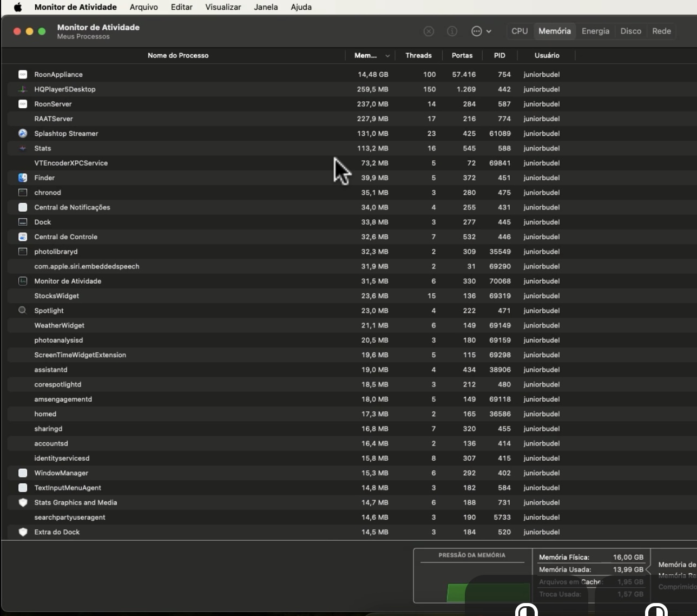Select the WindowManager process icon
This screenshot has width=697, height=616.
click(23, 473)
